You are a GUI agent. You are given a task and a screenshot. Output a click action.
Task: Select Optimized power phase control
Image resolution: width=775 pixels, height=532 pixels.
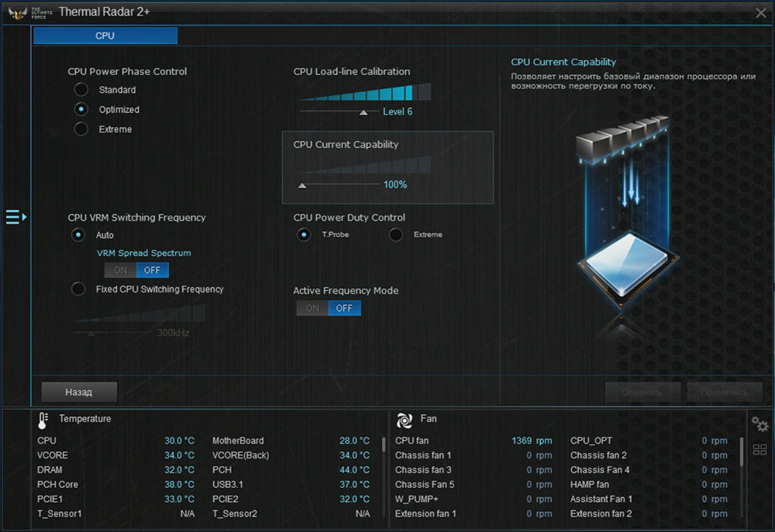(x=81, y=109)
